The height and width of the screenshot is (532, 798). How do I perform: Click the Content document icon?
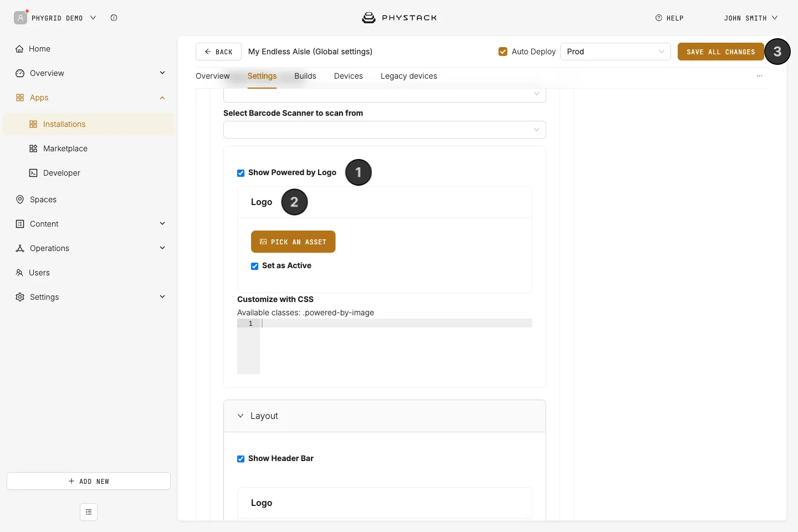click(x=20, y=224)
